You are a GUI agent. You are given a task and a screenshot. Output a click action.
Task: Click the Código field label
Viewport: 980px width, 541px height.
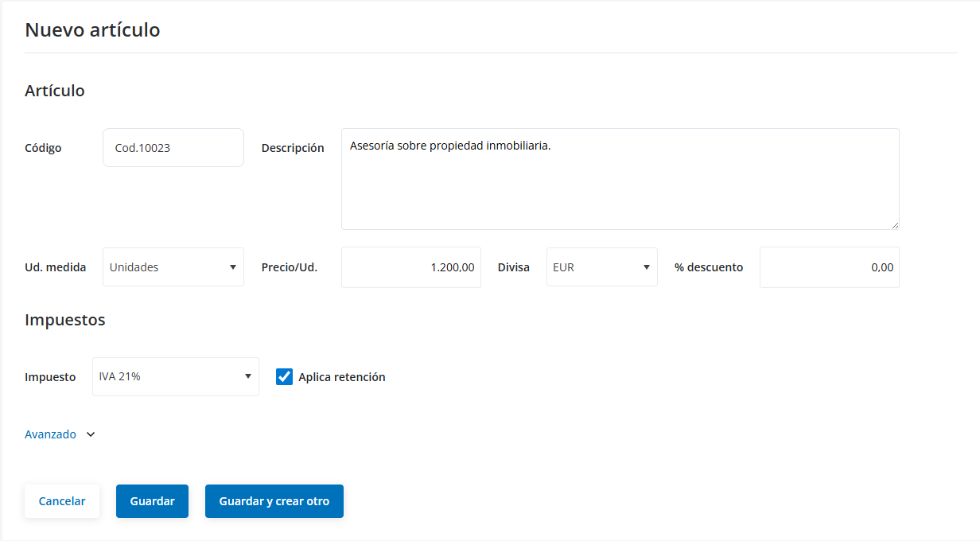pyautogui.click(x=43, y=148)
